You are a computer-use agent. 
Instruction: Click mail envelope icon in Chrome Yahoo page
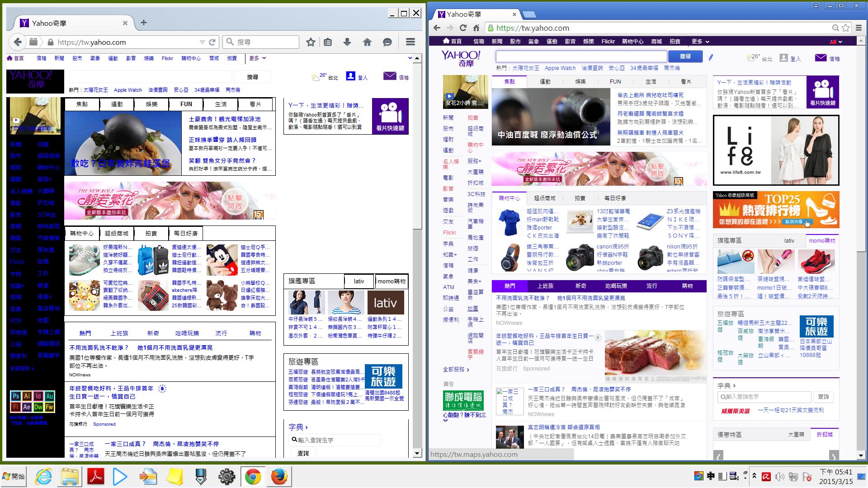pos(821,58)
